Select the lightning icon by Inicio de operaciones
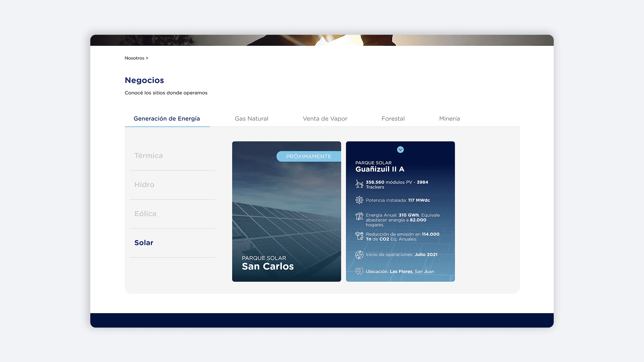This screenshot has height=362, width=644. (359, 254)
